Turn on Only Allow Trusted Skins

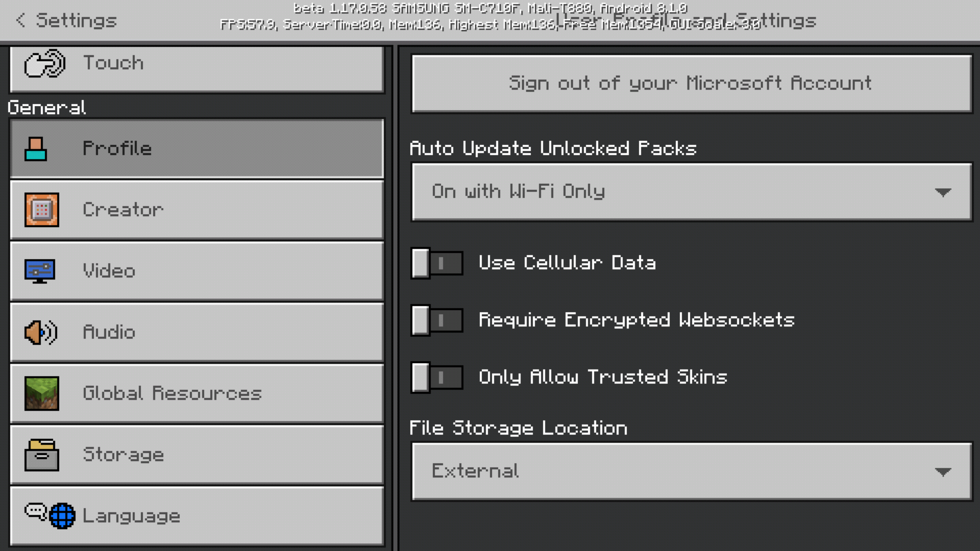point(437,378)
